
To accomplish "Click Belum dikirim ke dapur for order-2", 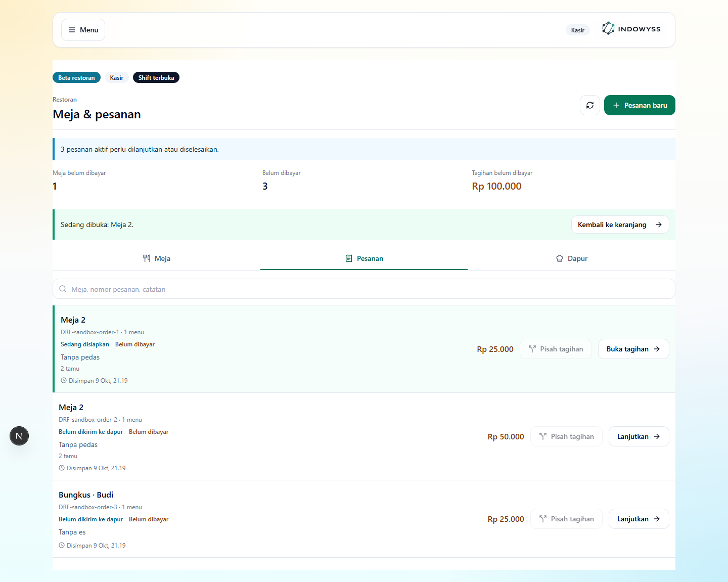I will pyautogui.click(x=91, y=432).
